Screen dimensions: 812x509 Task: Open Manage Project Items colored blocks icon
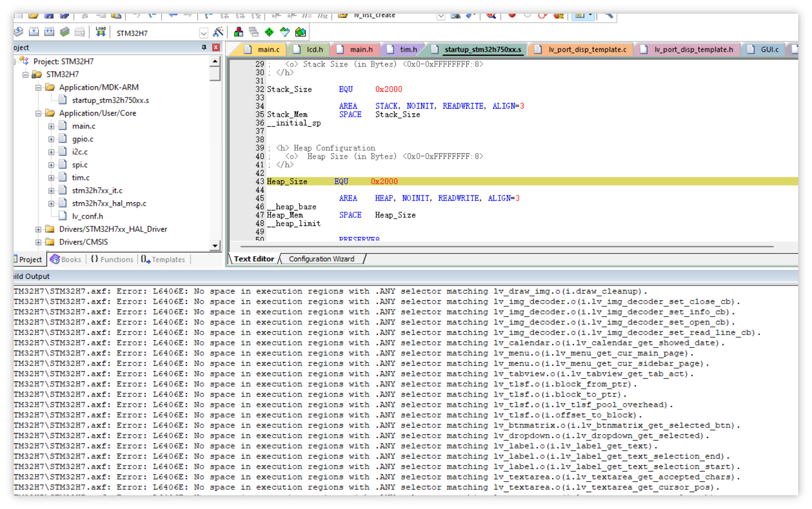(x=238, y=32)
